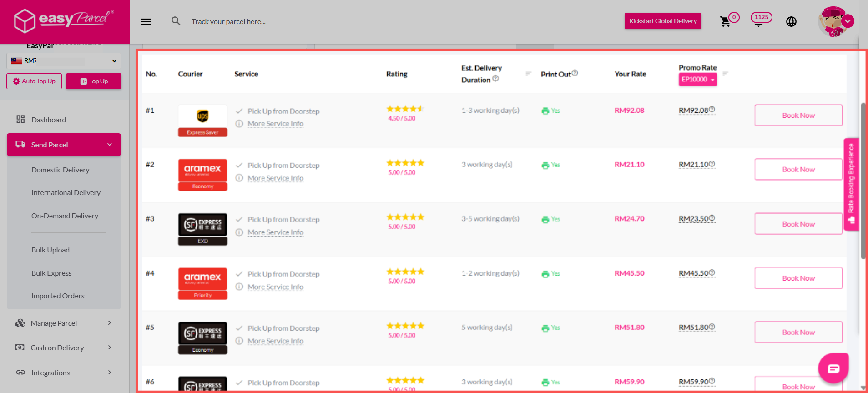This screenshot has height=393, width=868.
Task: Click the Aramex Economy courier logo
Action: 202,175
